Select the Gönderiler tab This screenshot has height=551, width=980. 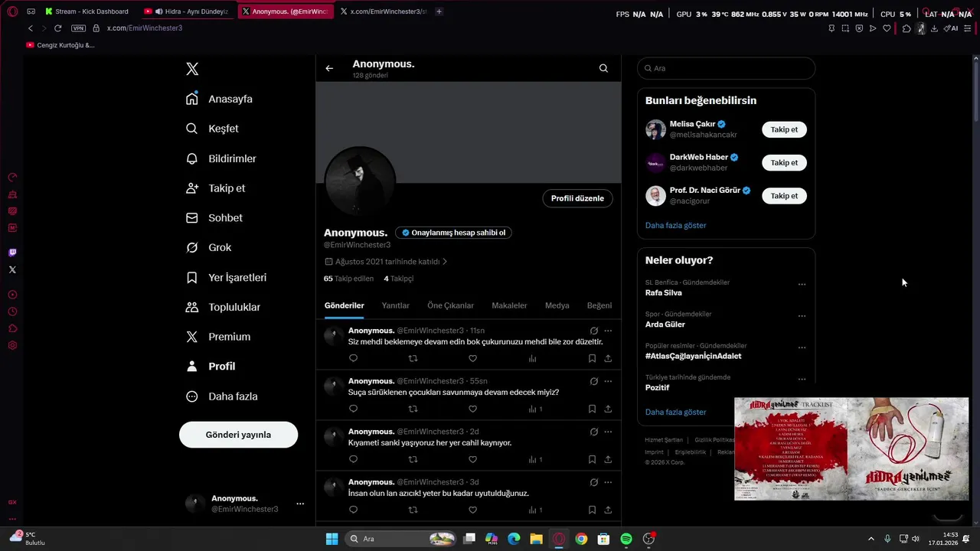344,305
